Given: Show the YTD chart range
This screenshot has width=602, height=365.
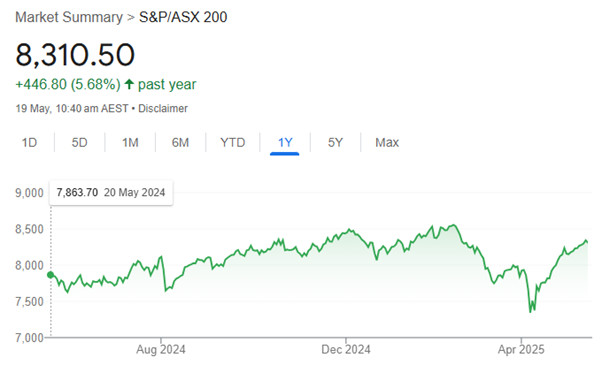Looking at the screenshot, I should coord(233,143).
